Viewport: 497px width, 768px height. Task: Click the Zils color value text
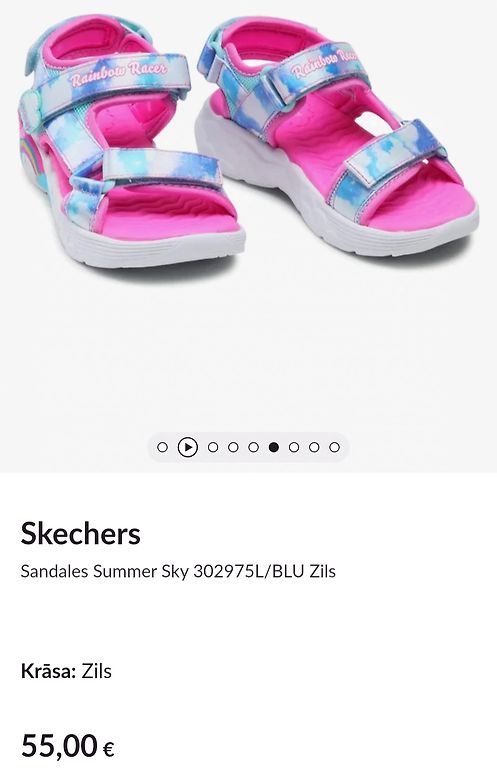[96, 671]
